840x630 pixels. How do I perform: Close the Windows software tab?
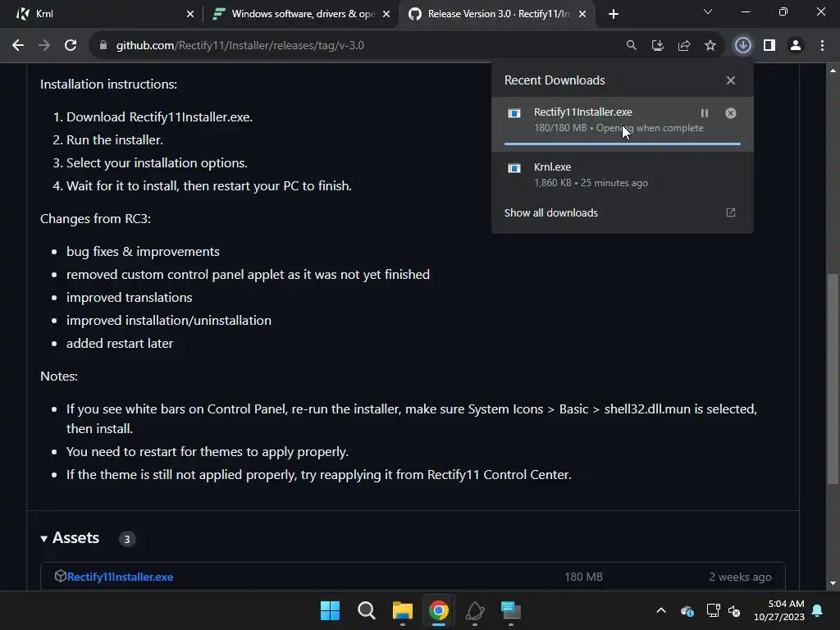386,14
